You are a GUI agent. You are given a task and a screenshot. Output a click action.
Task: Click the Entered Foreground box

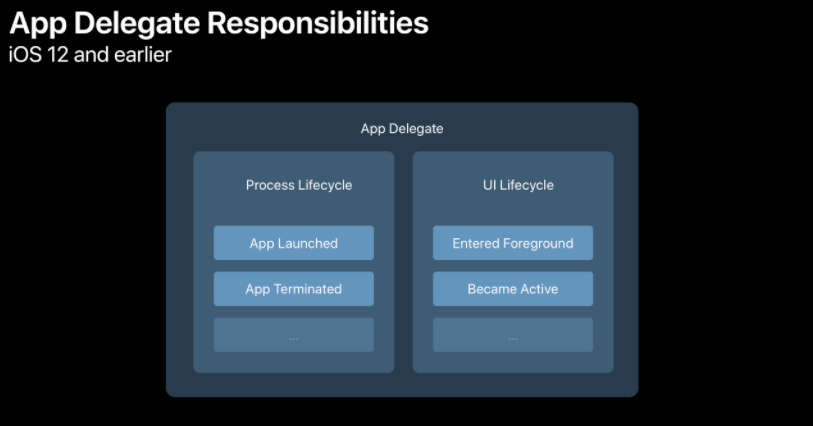click(x=513, y=243)
